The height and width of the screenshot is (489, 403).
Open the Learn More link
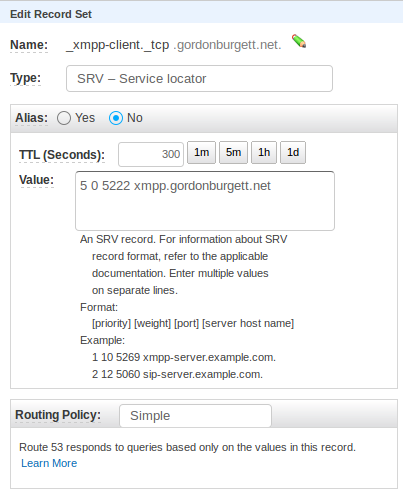(x=49, y=463)
